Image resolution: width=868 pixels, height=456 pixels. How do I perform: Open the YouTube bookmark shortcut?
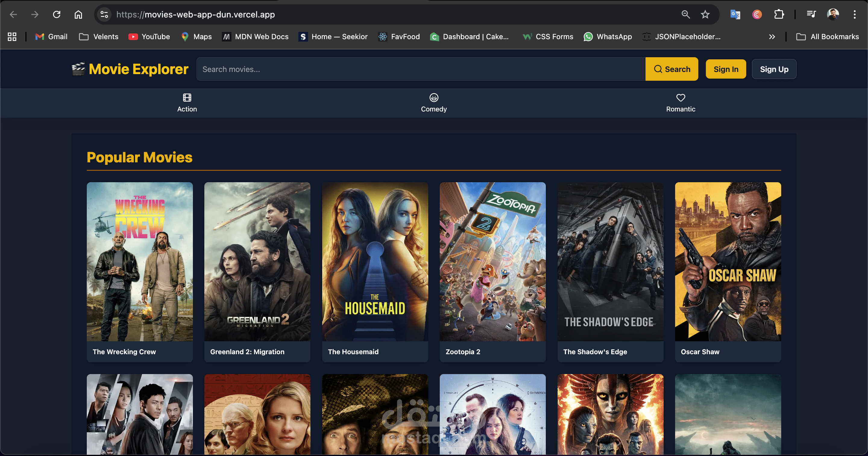point(149,36)
